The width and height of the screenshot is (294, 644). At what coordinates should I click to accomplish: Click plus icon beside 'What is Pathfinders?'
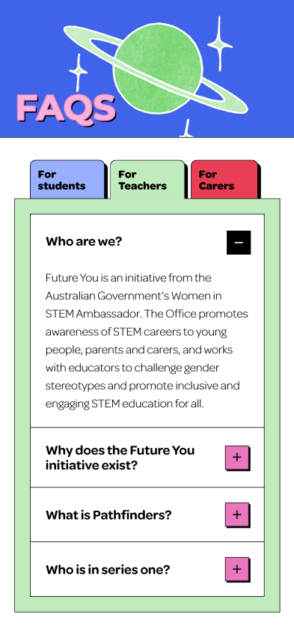(x=237, y=514)
